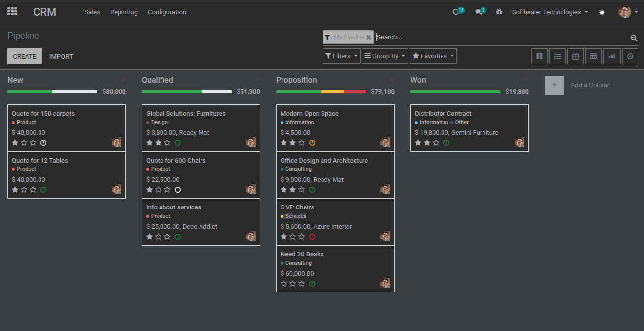Click red segment of Proposition progress bar
This screenshot has width=644, height=331.
tap(355, 92)
